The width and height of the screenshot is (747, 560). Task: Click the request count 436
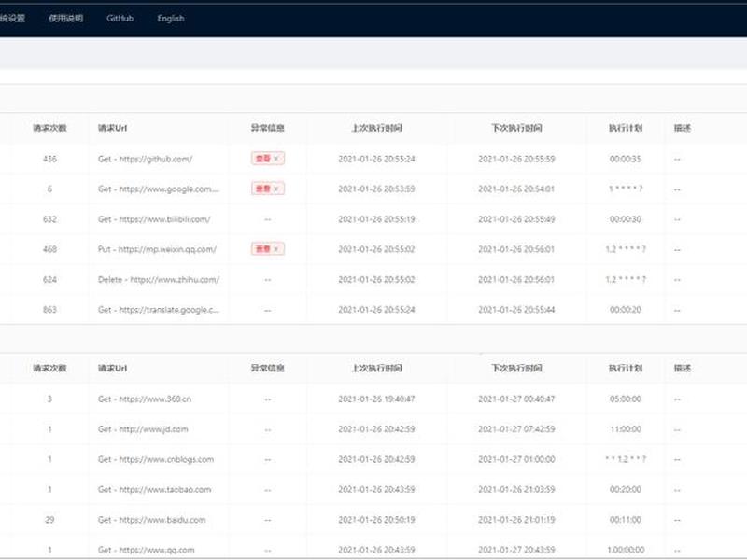click(x=49, y=159)
